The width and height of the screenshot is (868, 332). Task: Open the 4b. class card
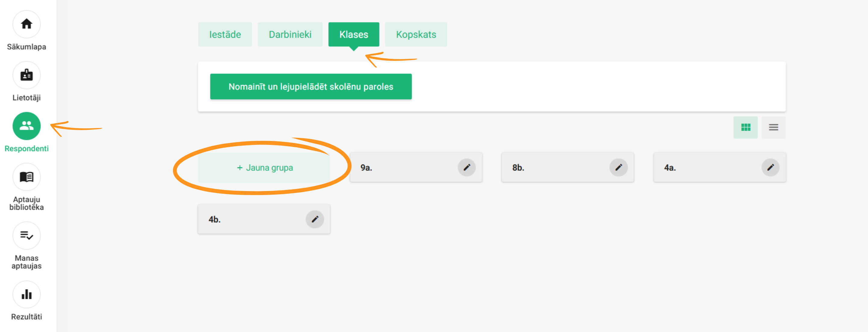pyautogui.click(x=249, y=219)
